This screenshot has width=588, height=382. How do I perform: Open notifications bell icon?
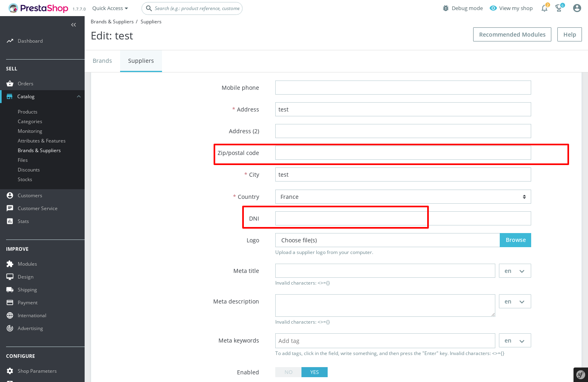click(x=544, y=8)
